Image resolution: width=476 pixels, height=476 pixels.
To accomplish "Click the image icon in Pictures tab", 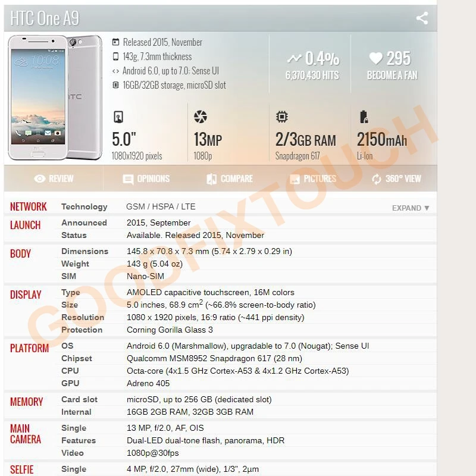I will tap(295, 179).
